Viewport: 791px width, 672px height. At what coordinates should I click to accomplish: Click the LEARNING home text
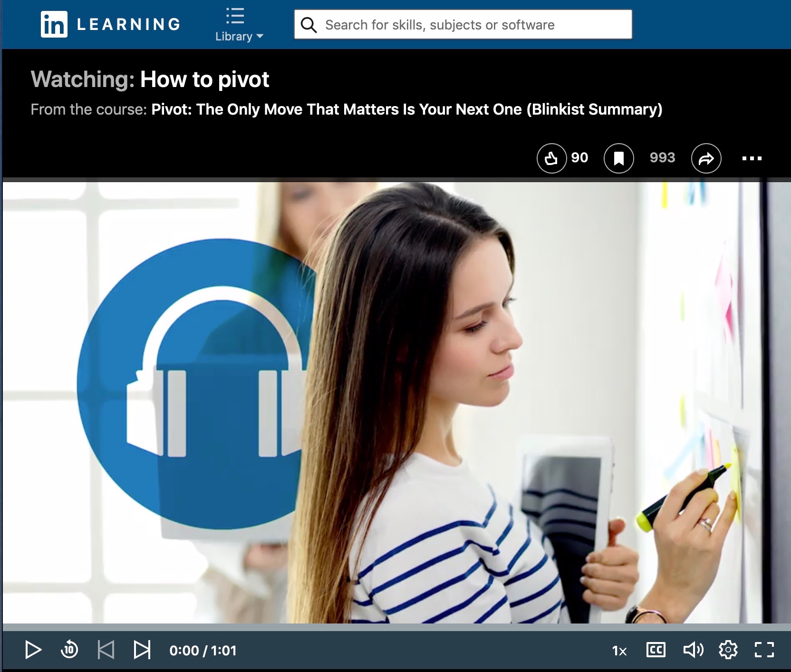click(x=129, y=24)
